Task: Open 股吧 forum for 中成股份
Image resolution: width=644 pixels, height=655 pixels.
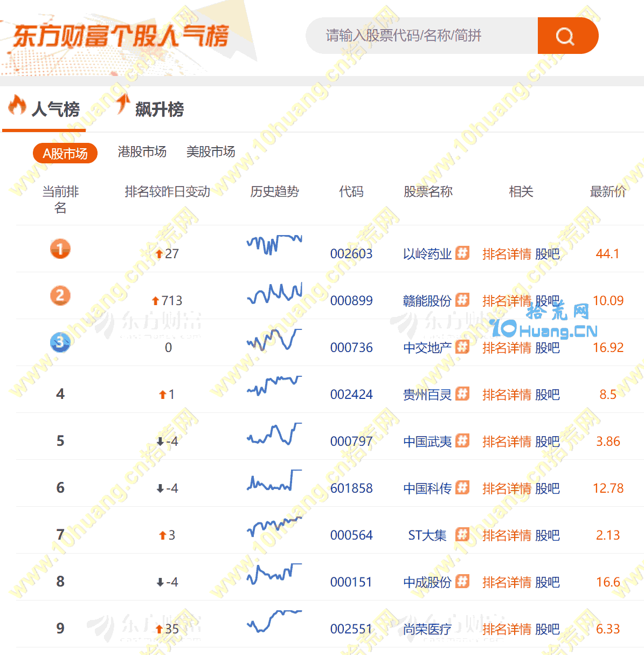Action: point(548,582)
